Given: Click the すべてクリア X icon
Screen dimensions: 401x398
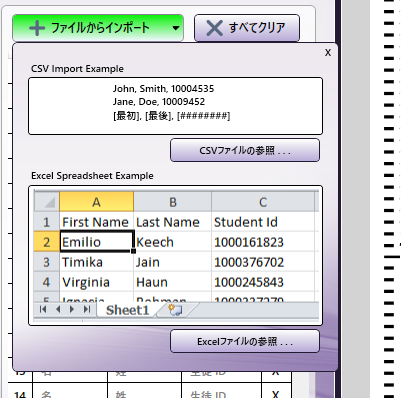Looking at the screenshot, I should point(214,28).
